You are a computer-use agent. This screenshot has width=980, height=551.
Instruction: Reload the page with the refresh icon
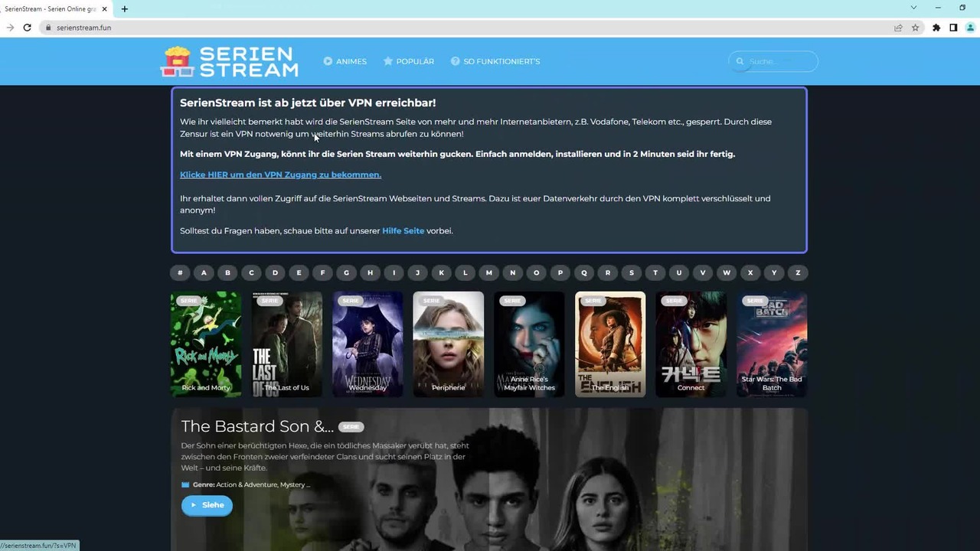27,28
